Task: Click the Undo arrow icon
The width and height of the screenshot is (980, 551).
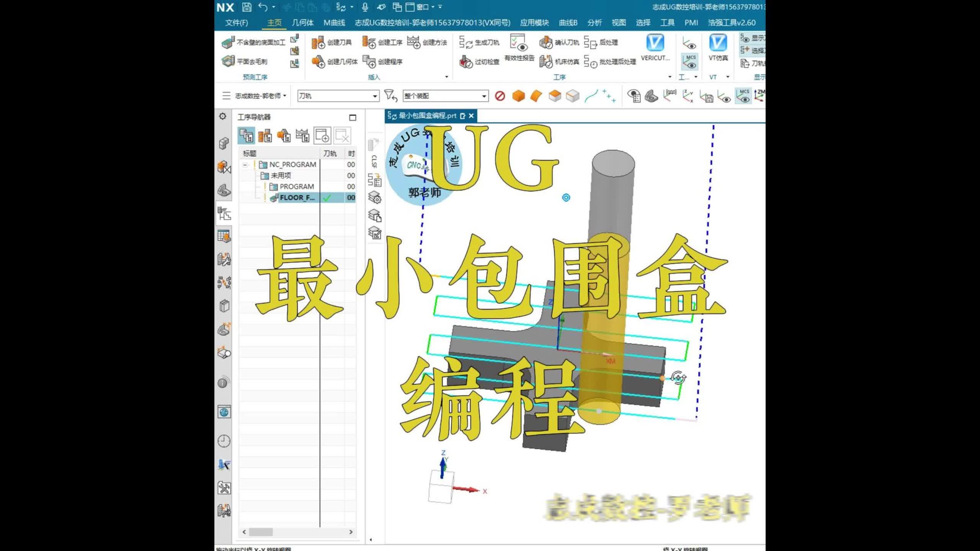Action: (x=263, y=7)
